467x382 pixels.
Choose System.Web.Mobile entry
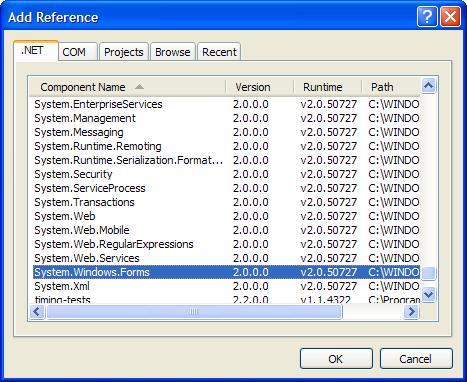226,230
